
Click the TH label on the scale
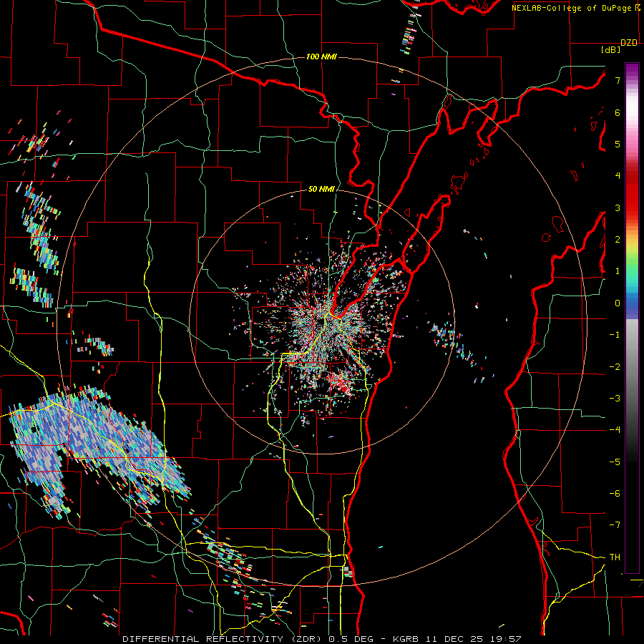click(615, 557)
